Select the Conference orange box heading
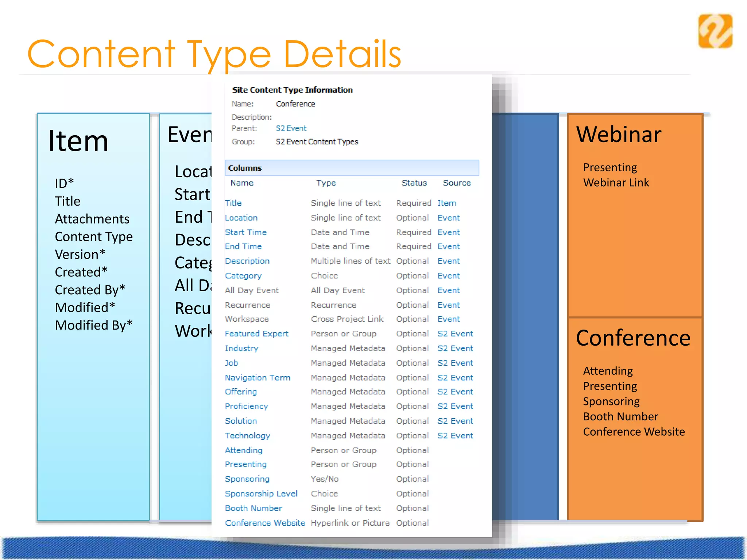The height and width of the screenshot is (560, 747). click(x=633, y=338)
